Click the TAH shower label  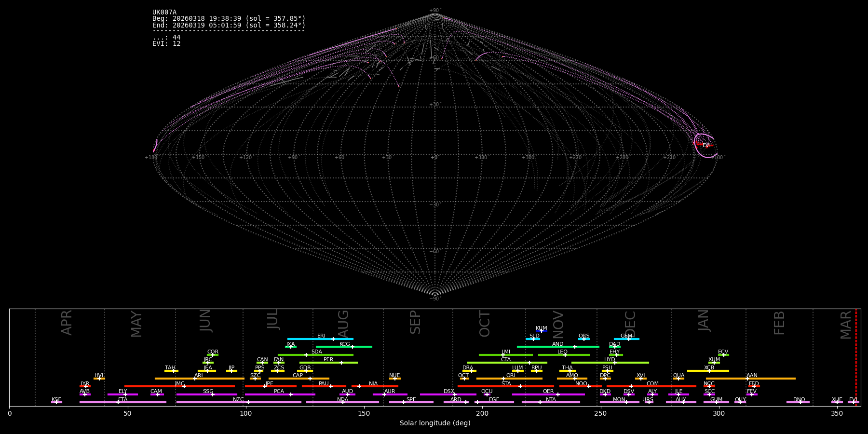pyautogui.click(x=170, y=367)
